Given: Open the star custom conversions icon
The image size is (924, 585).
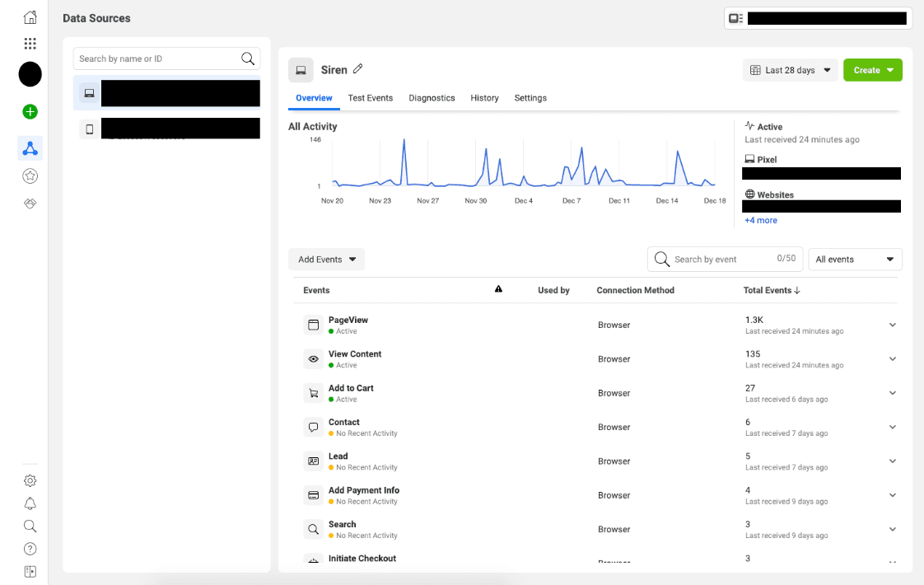Looking at the screenshot, I should tap(30, 175).
